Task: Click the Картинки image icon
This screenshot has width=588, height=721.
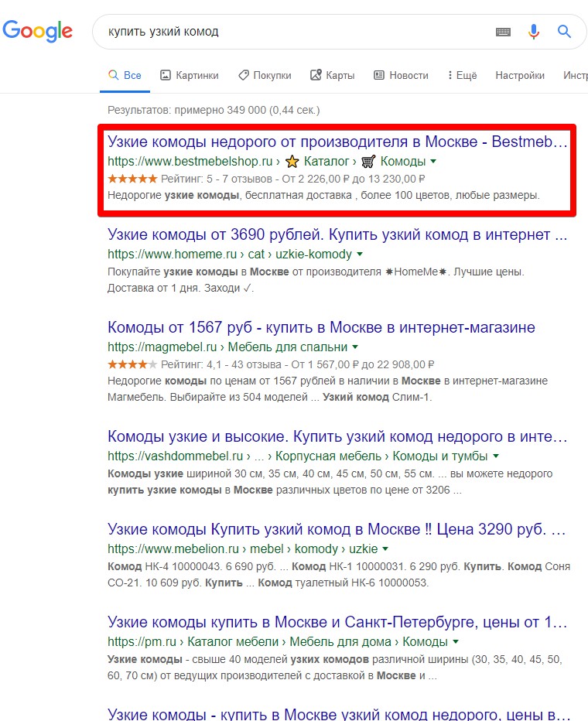Action: tap(165, 75)
